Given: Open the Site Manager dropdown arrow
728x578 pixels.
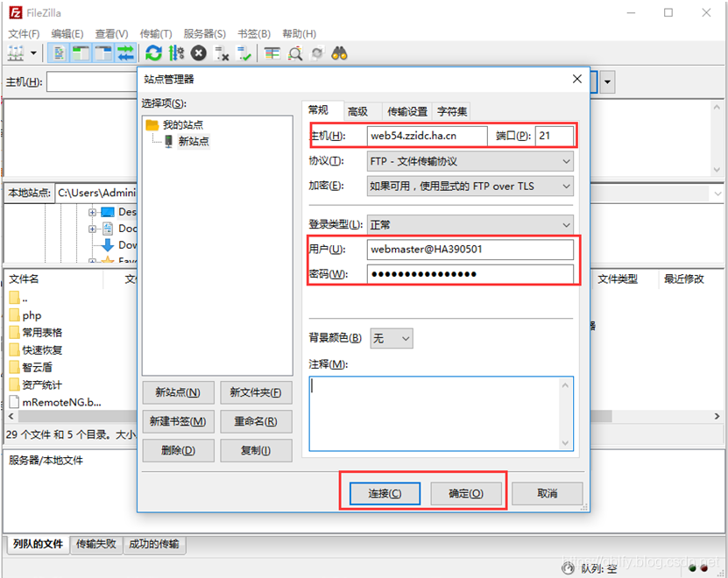Looking at the screenshot, I should (33, 53).
